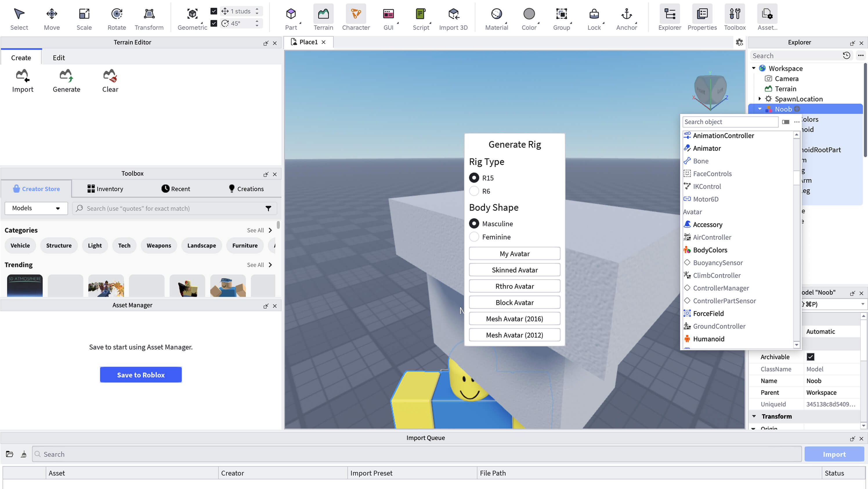Viewport: 868px width, 489px height.
Task: Click the Clear terrain icon
Action: pos(110,76)
